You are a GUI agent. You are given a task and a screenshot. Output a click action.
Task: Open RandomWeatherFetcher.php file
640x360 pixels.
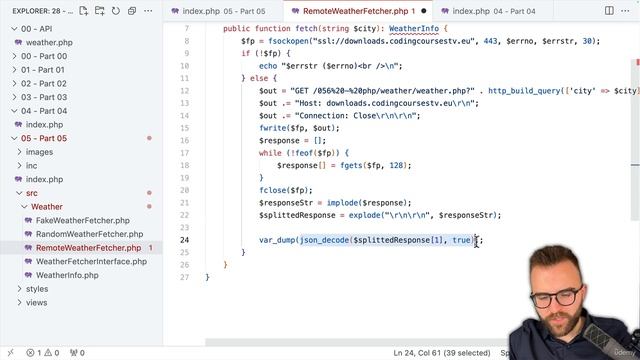pos(89,234)
